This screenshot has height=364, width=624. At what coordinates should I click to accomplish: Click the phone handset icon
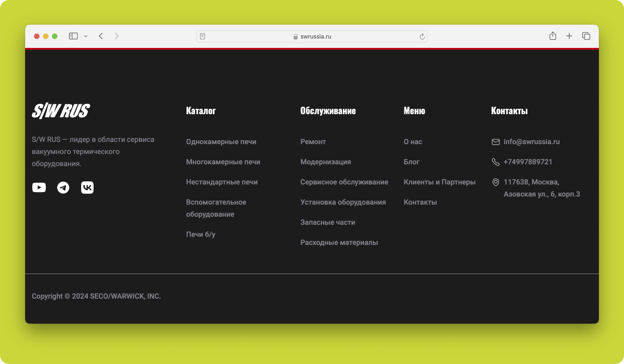(496, 162)
